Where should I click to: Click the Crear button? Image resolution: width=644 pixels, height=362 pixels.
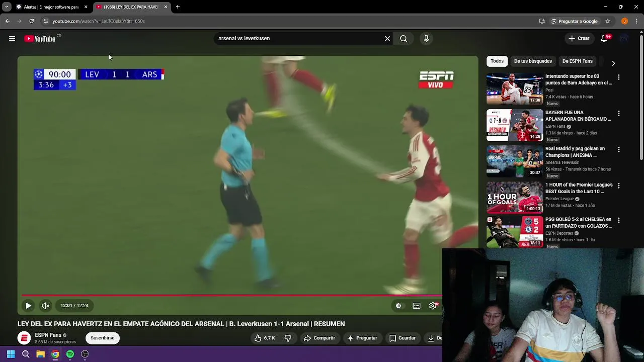click(x=579, y=38)
